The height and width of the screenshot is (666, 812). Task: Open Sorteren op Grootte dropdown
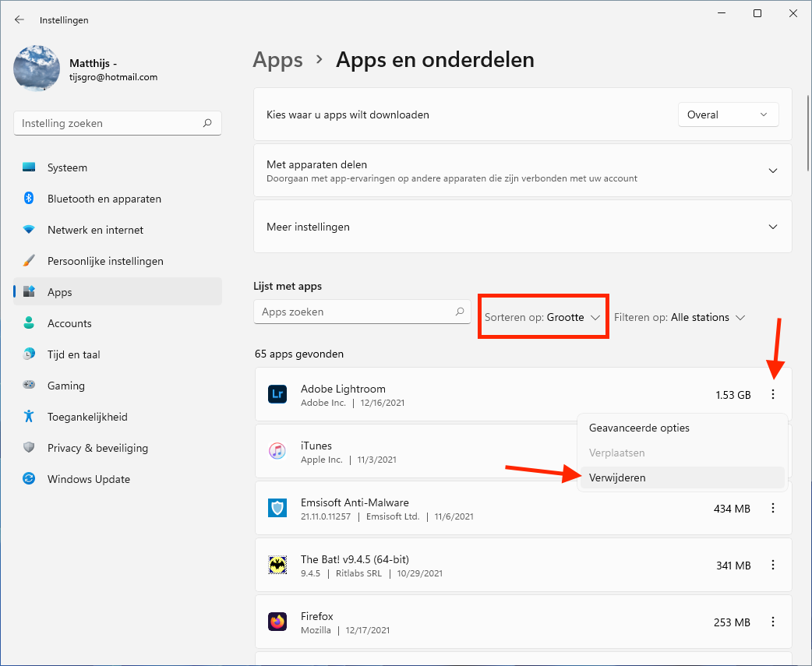(542, 317)
